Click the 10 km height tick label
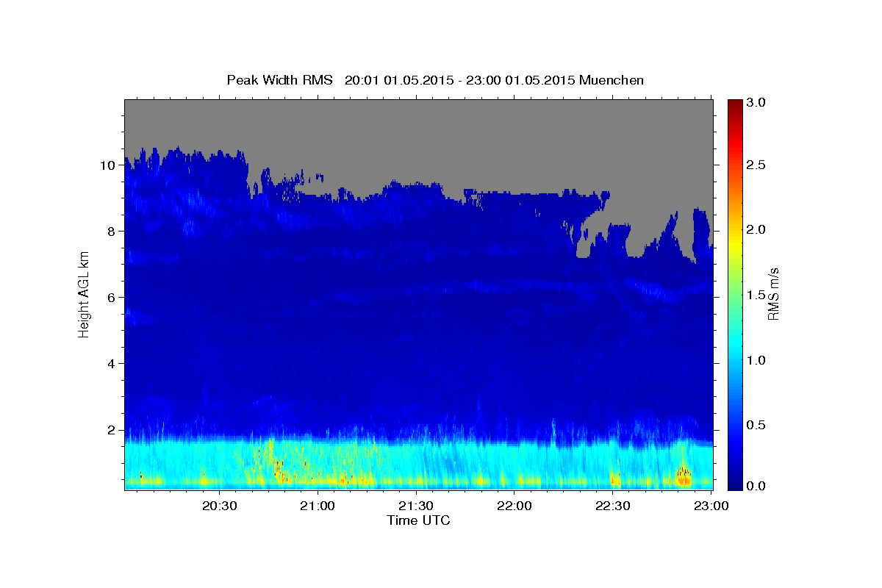Image resolution: width=882 pixels, height=588 pixels. (x=107, y=165)
